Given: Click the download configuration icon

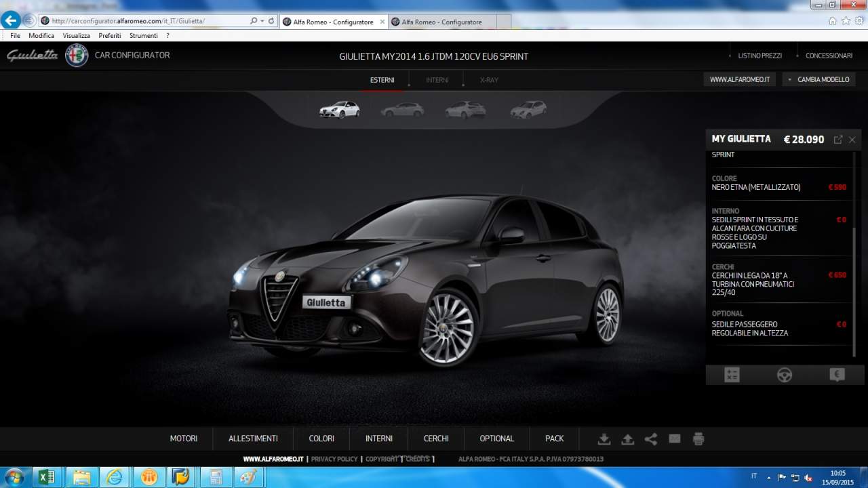Looking at the screenshot, I should coord(604,439).
